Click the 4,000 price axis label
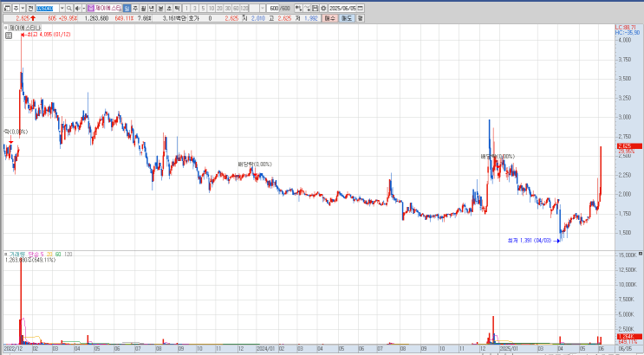Image resolution: width=644 pixels, height=355 pixels. coord(625,40)
